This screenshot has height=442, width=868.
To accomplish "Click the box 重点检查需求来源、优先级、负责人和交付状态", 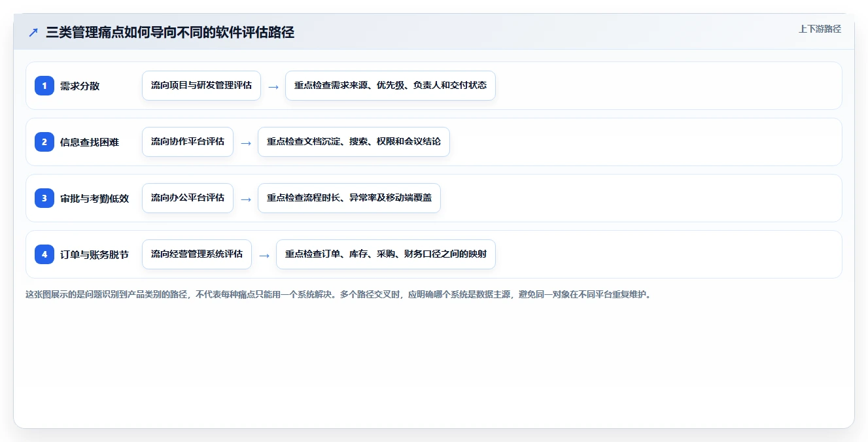I will click(x=391, y=86).
